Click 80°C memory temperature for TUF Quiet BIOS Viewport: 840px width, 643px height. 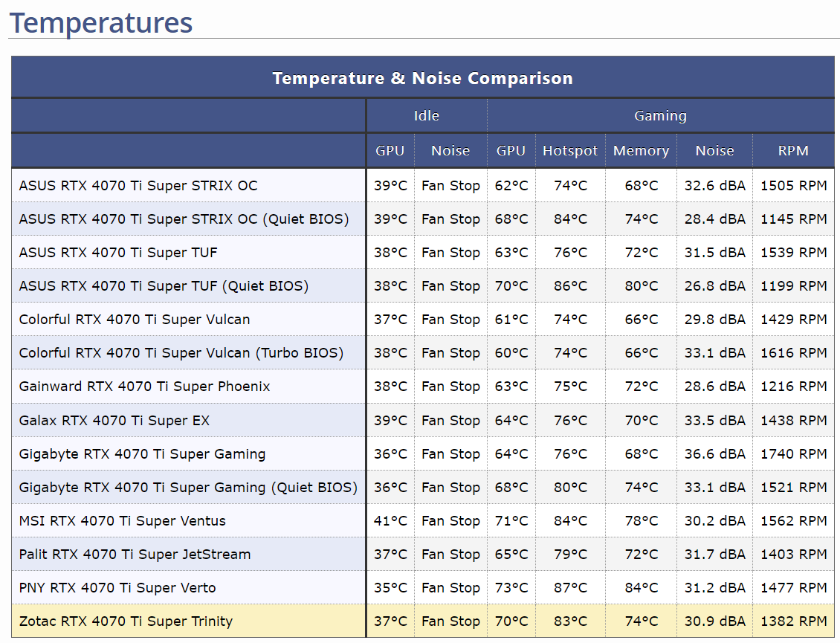click(642, 286)
